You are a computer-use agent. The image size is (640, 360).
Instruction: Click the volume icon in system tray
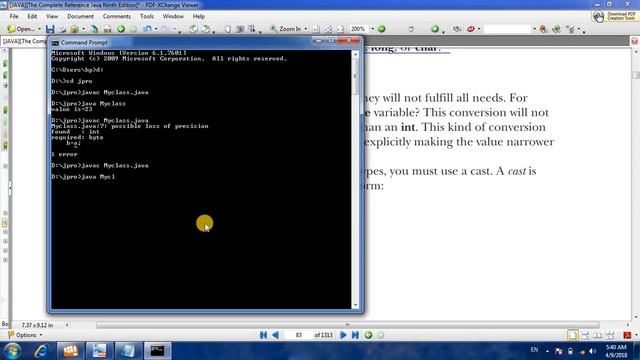click(x=593, y=351)
